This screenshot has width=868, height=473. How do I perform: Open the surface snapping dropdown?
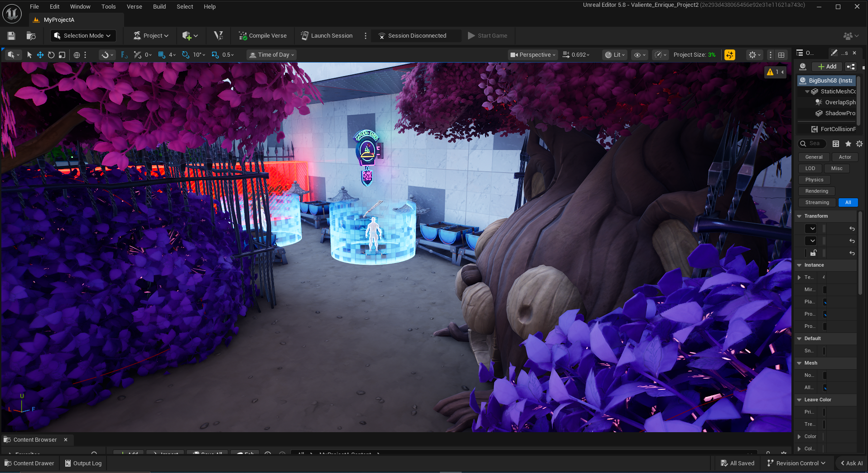pyautogui.click(x=107, y=55)
